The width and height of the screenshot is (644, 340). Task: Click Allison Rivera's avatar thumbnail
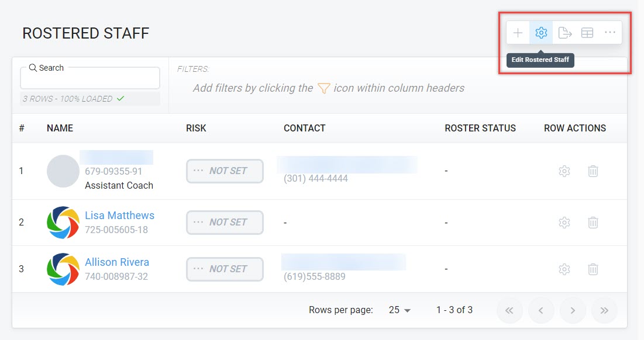pos(63,269)
